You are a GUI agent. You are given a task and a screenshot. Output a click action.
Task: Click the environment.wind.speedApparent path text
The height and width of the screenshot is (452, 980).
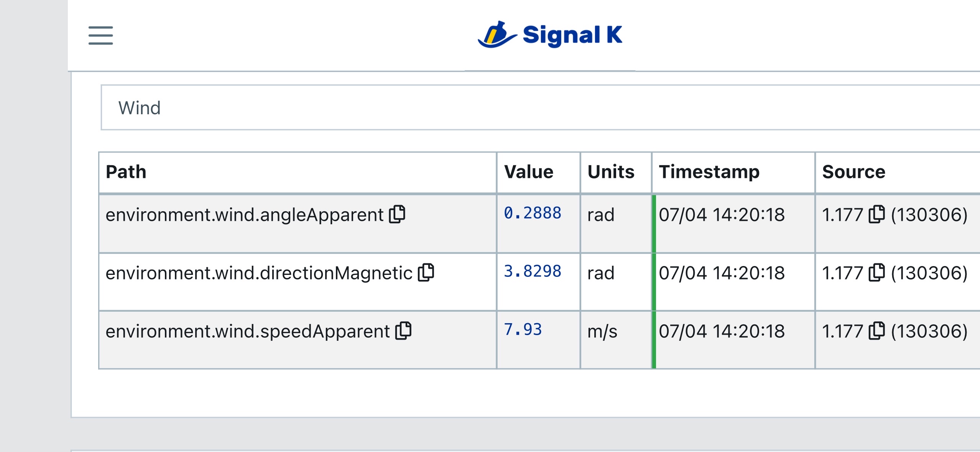coord(247,331)
